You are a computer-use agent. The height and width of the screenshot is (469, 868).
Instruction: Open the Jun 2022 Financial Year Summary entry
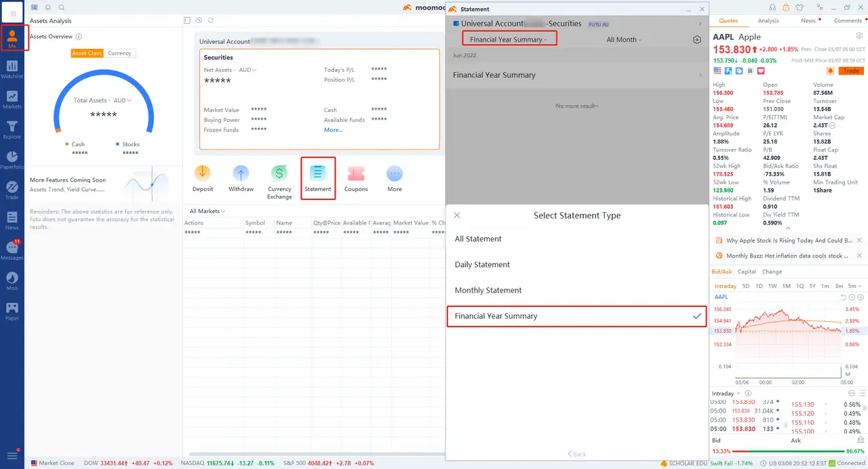point(577,75)
